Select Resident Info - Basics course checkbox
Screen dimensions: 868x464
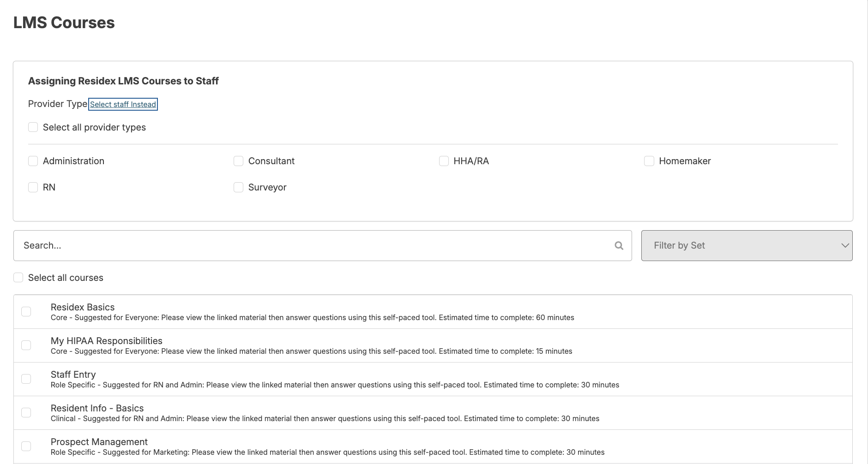point(26,412)
